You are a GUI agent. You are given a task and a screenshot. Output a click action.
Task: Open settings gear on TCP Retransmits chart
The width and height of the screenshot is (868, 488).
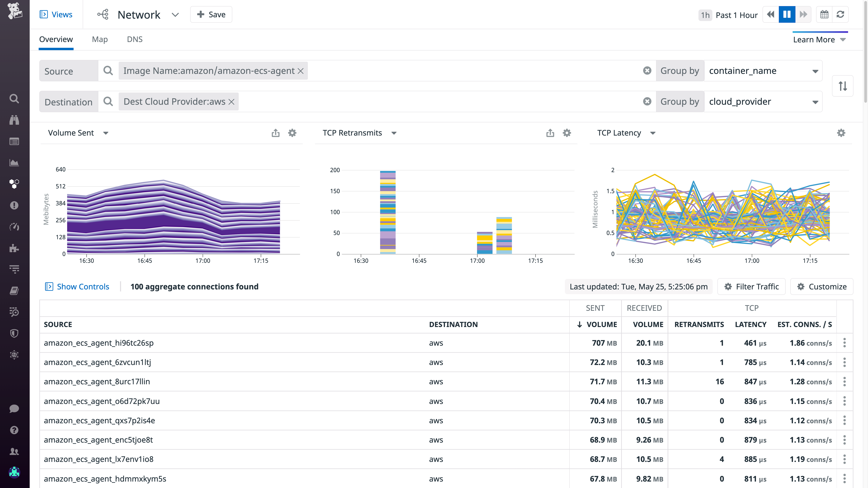(566, 133)
